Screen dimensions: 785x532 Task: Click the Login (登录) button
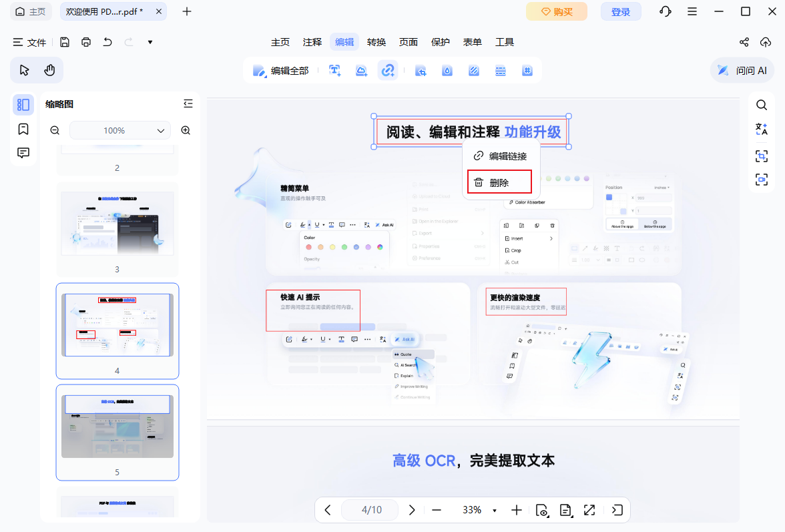tap(621, 11)
